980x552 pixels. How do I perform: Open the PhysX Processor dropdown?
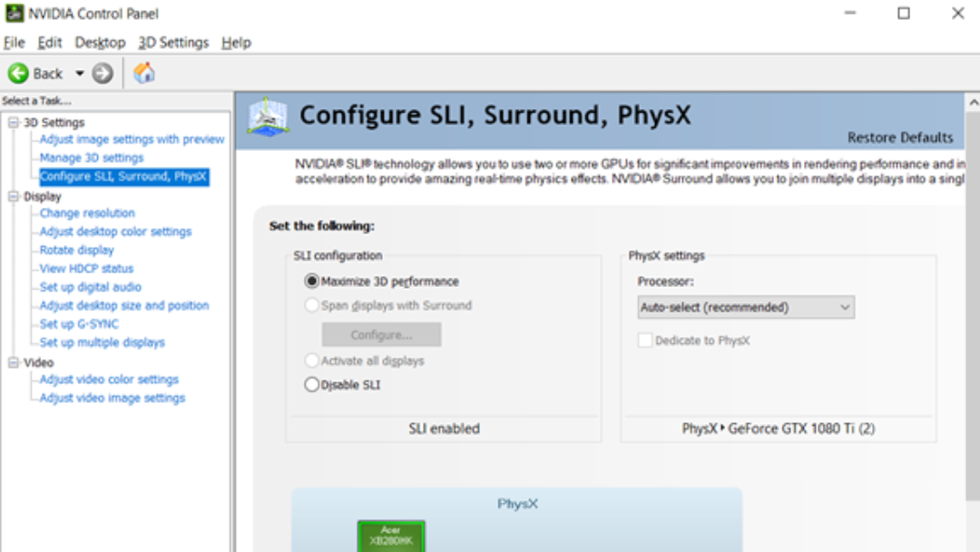pos(746,307)
